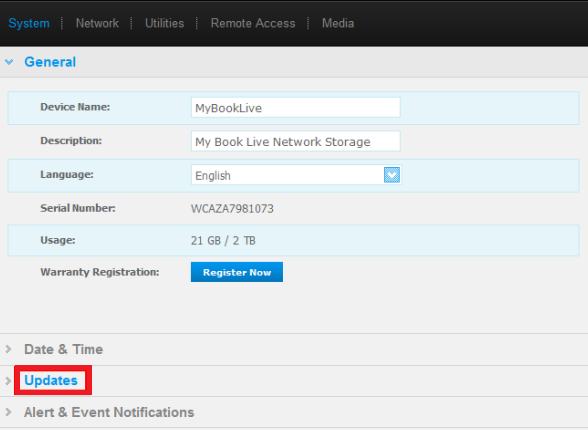Click the Device Name label
Image resolution: width=588 pixels, height=430 pixels.
(75, 107)
